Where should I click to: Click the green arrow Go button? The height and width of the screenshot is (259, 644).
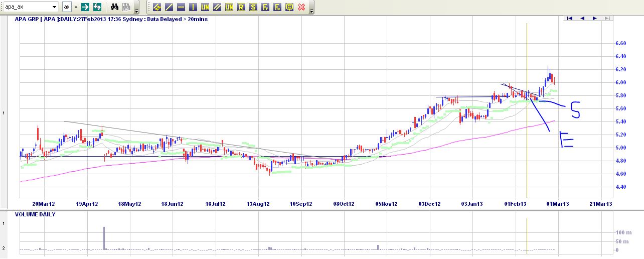pyautogui.click(x=85, y=7)
